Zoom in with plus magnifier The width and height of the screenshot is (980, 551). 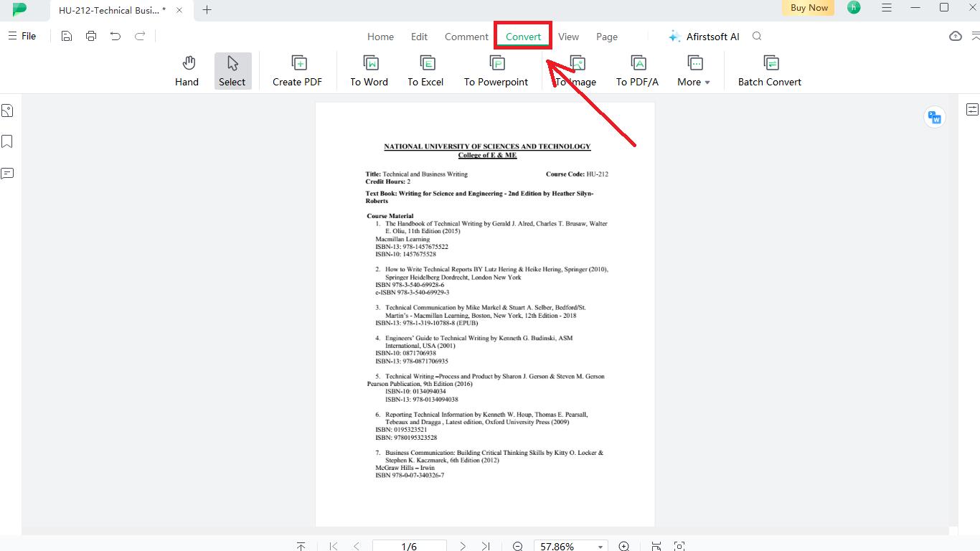coord(624,547)
